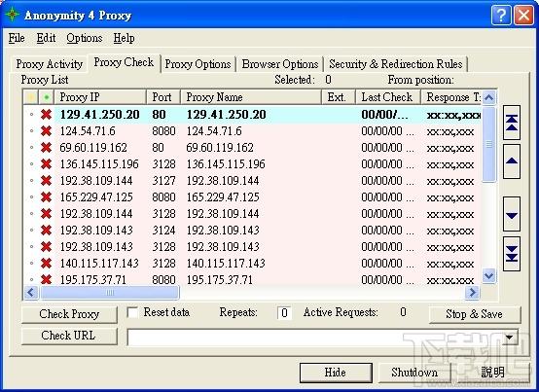The width and height of the screenshot is (539, 392).
Task: Click the red X status of 69.60.119.162
Action: [46, 148]
